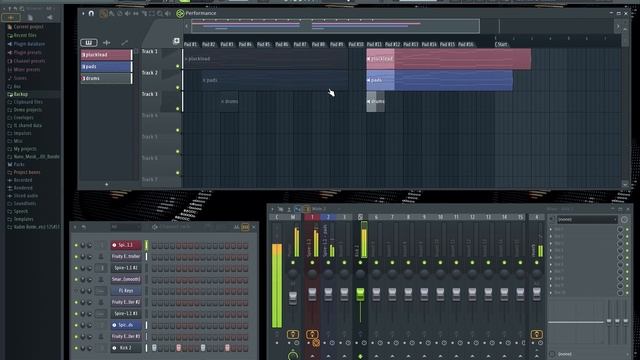Open the FL Keys channel button

point(126,291)
